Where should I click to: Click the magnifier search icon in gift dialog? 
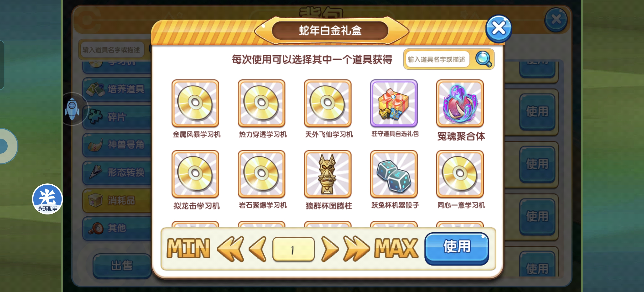point(483,59)
